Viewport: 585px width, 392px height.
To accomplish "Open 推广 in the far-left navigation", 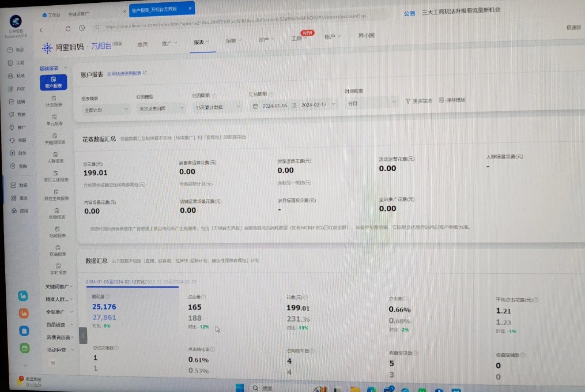I will (17, 127).
